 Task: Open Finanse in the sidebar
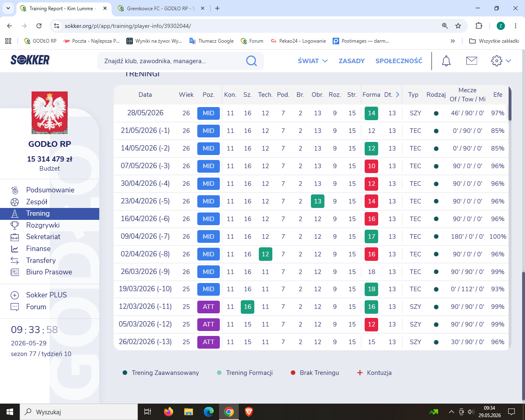coord(38,249)
